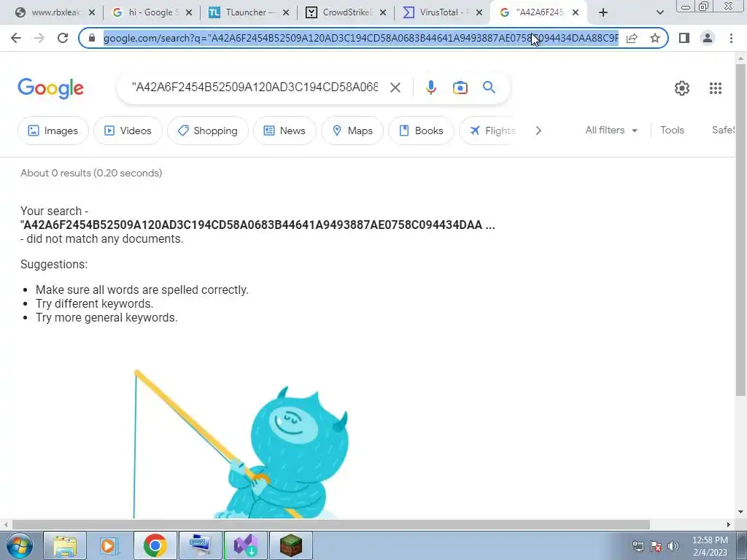Open the search Tools options
Screen dimensions: 747x560
click(x=672, y=130)
